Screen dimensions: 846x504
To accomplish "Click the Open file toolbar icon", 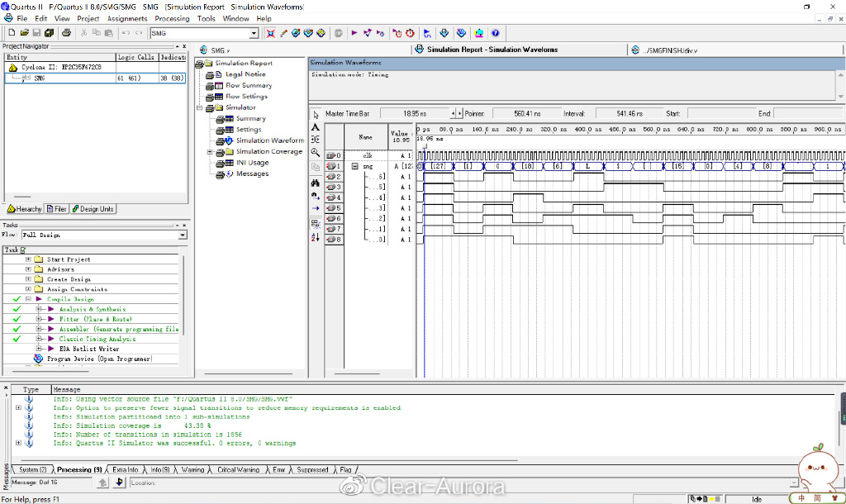I will [24, 33].
